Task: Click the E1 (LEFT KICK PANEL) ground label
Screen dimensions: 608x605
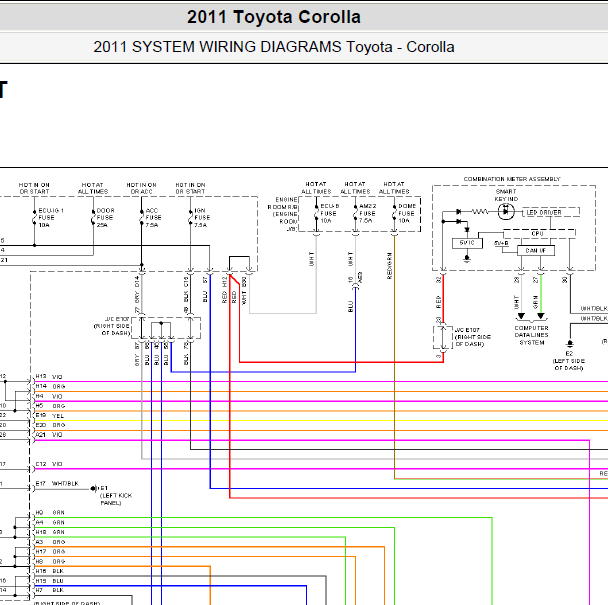Action: coord(116,495)
